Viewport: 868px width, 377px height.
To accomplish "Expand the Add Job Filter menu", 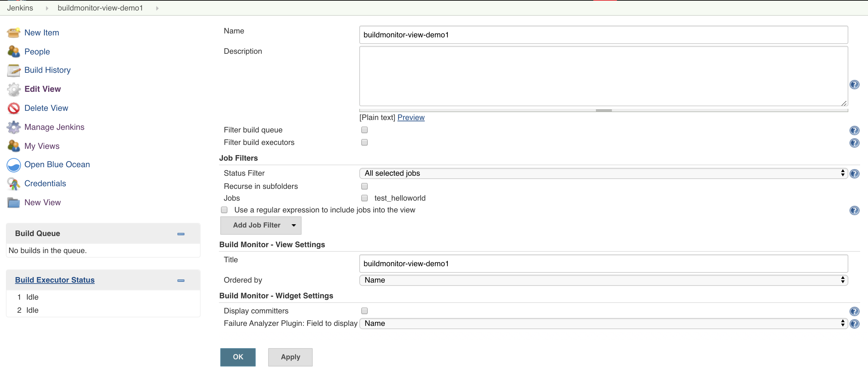I will pyautogui.click(x=261, y=226).
